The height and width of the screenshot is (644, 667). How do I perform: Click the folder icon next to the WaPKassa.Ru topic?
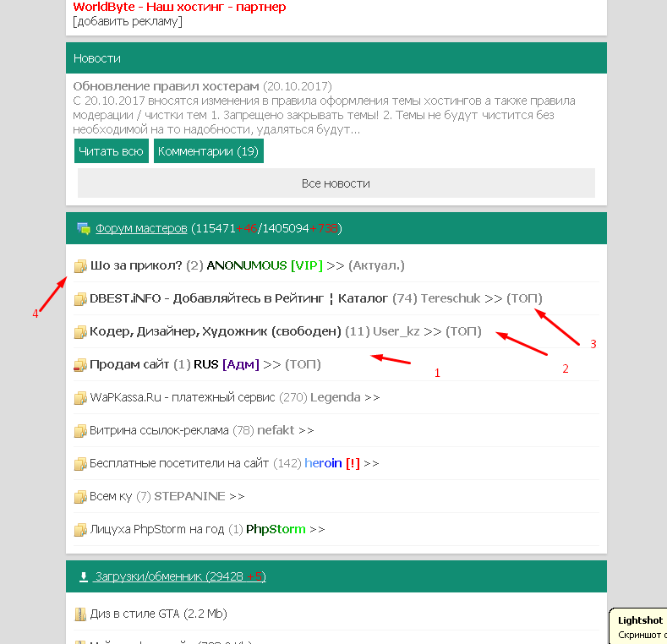[80, 398]
